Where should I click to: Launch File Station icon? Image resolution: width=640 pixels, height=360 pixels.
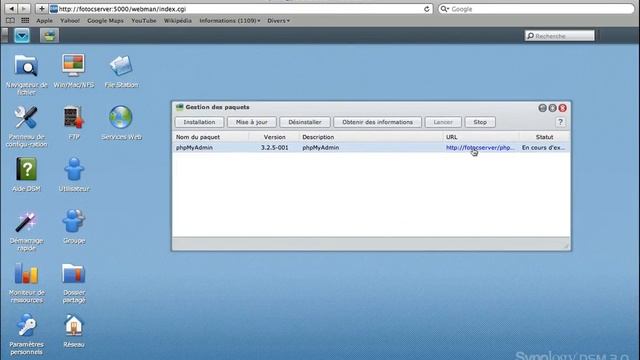click(121, 66)
